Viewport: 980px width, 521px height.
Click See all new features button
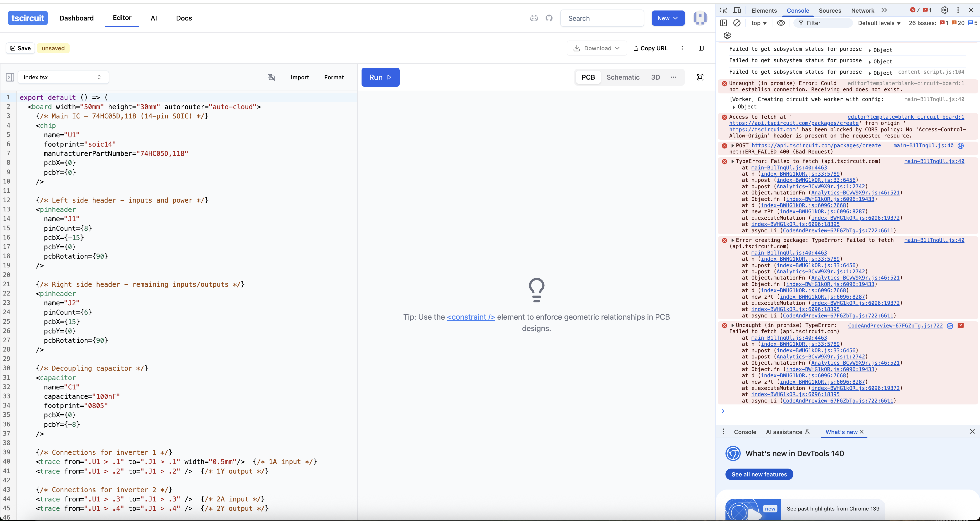tap(759, 474)
